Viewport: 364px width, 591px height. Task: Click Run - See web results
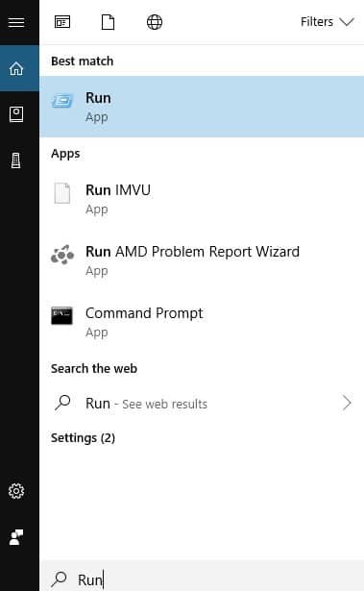[x=147, y=404]
